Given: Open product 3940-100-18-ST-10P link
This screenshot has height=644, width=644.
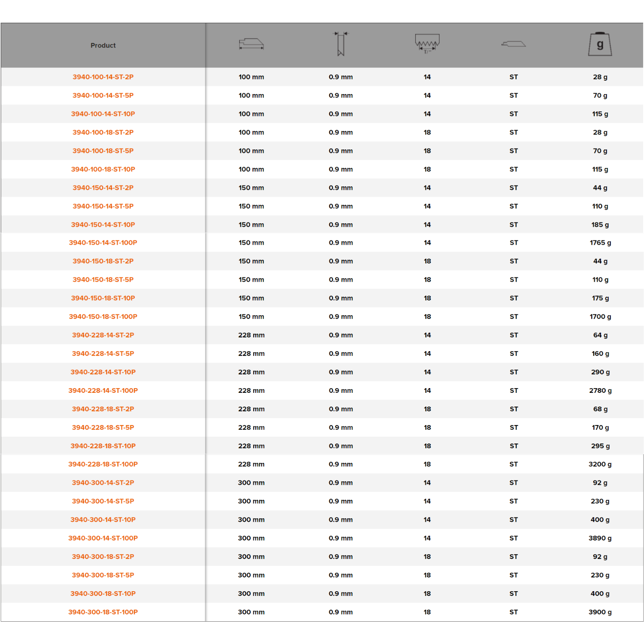Looking at the screenshot, I should coord(103,170).
